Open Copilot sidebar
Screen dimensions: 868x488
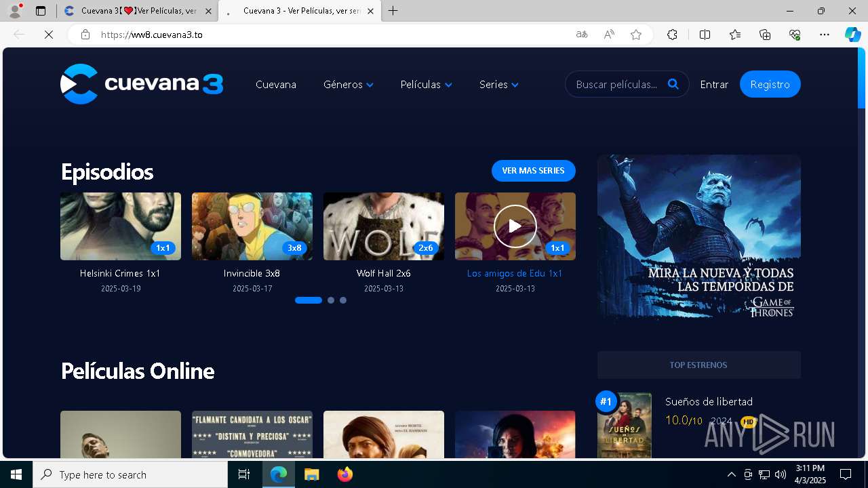pos(852,35)
